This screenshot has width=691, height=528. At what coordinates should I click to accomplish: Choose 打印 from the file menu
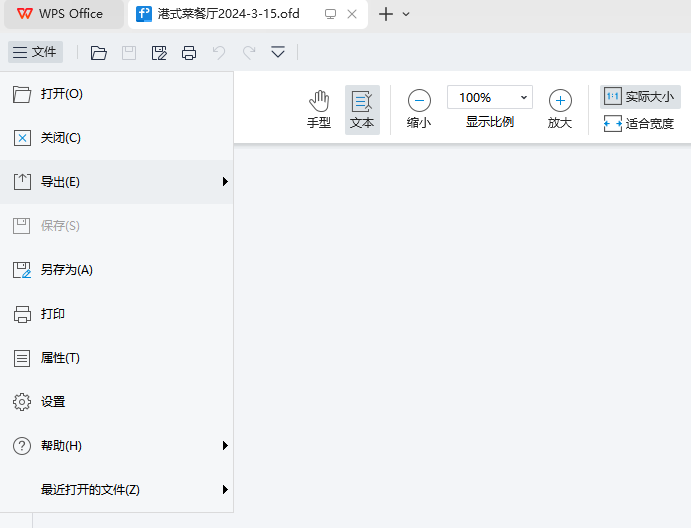116,314
